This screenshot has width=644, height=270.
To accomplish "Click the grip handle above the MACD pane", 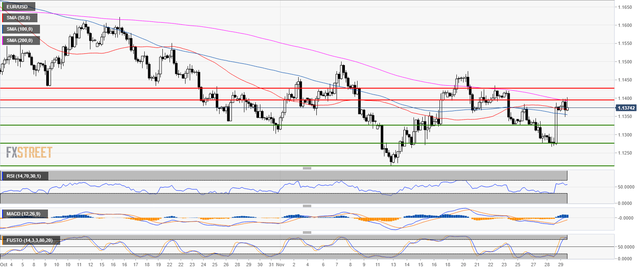I will point(307,206).
